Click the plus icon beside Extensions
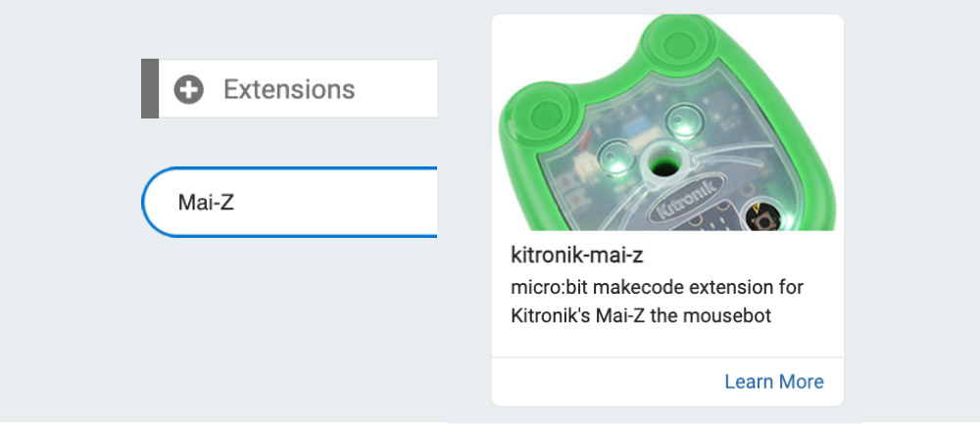This screenshot has height=424, width=980. tap(188, 90)
